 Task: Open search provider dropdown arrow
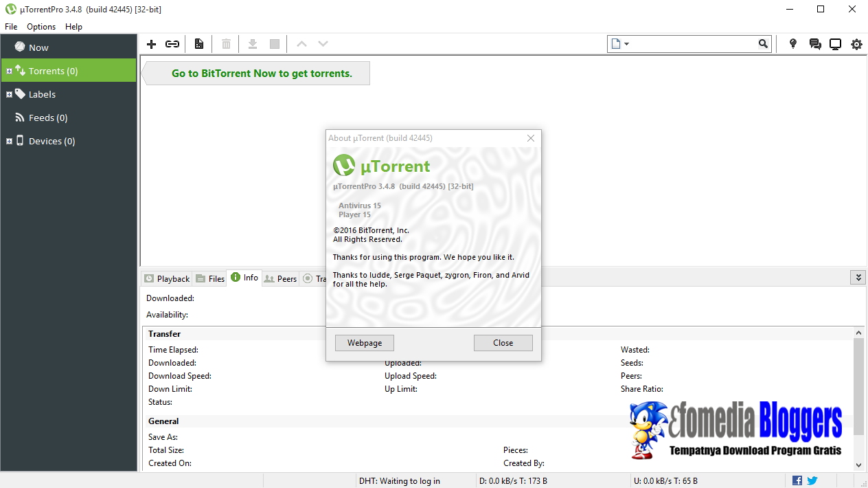[x=626, y=44]
